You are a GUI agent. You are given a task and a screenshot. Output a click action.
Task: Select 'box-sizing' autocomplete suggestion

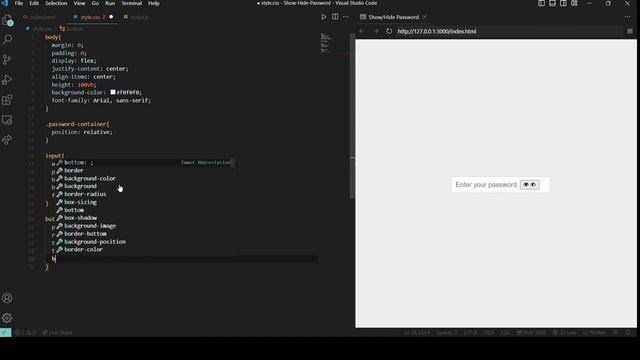pyautogui.click(x=145, y=202)
